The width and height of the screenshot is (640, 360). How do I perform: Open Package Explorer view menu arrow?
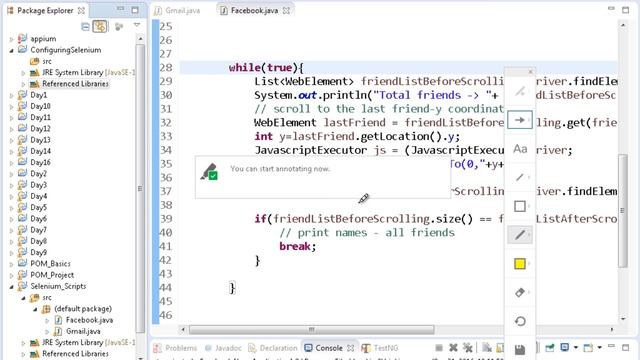137,25
